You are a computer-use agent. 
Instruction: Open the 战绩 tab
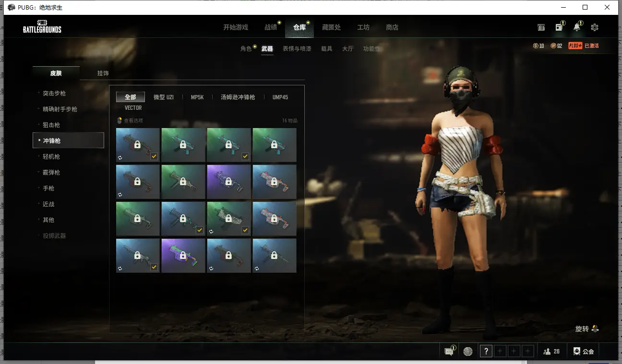click(x=271, y=27)
